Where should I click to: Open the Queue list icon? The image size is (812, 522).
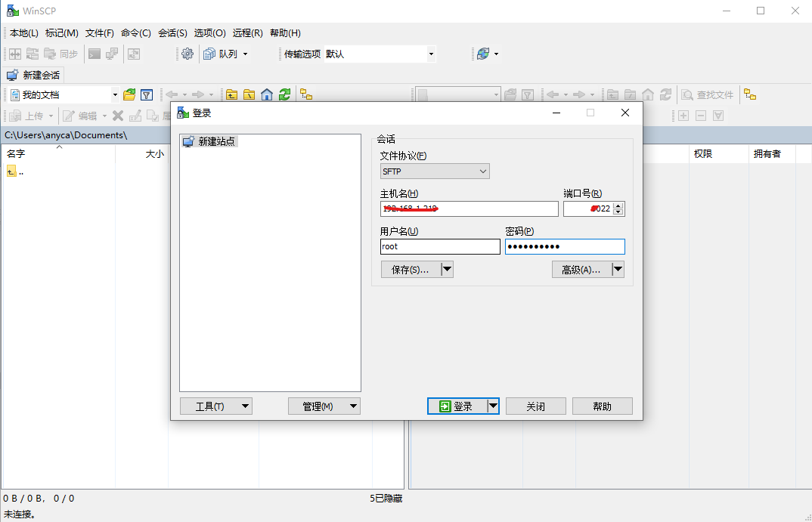[x=209, y=54]
